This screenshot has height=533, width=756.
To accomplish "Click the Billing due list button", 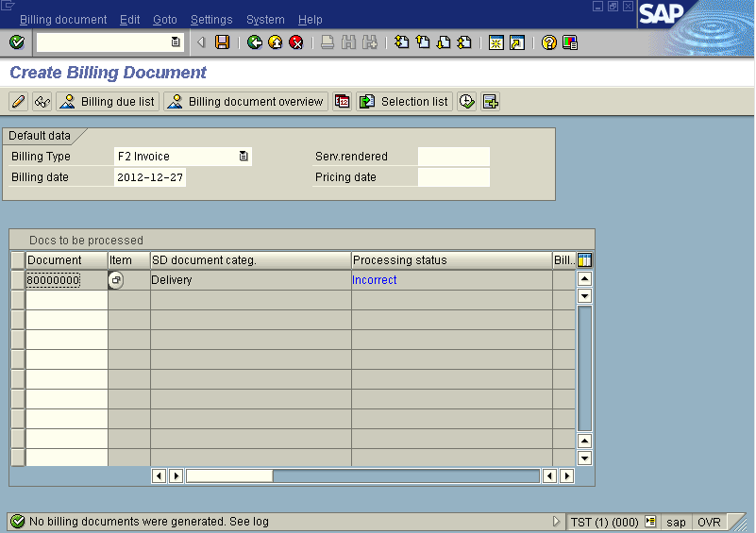I will coord(108,102).
